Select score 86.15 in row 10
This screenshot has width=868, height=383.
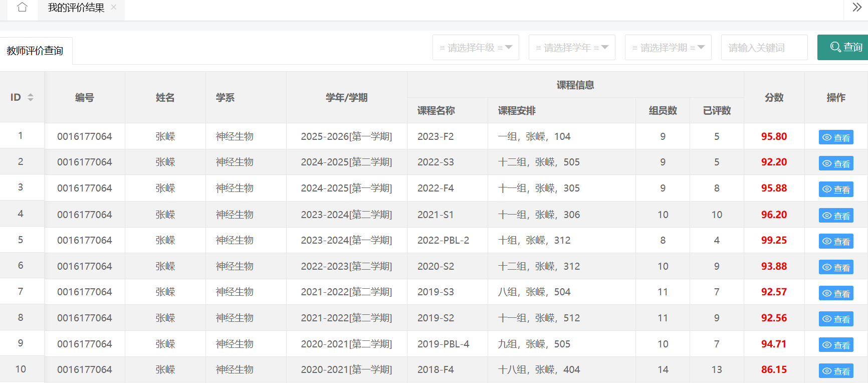(774, 369)
